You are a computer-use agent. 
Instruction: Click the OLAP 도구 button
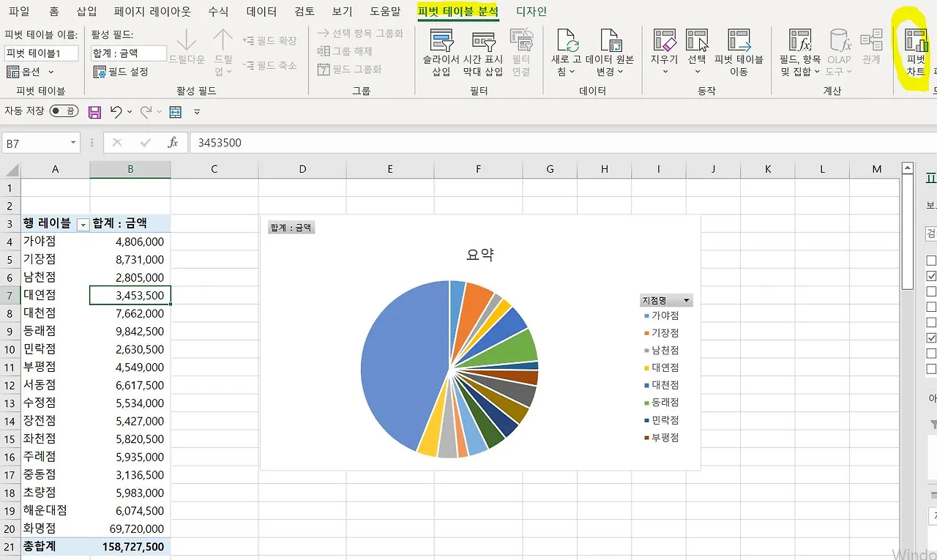(840, 53)
